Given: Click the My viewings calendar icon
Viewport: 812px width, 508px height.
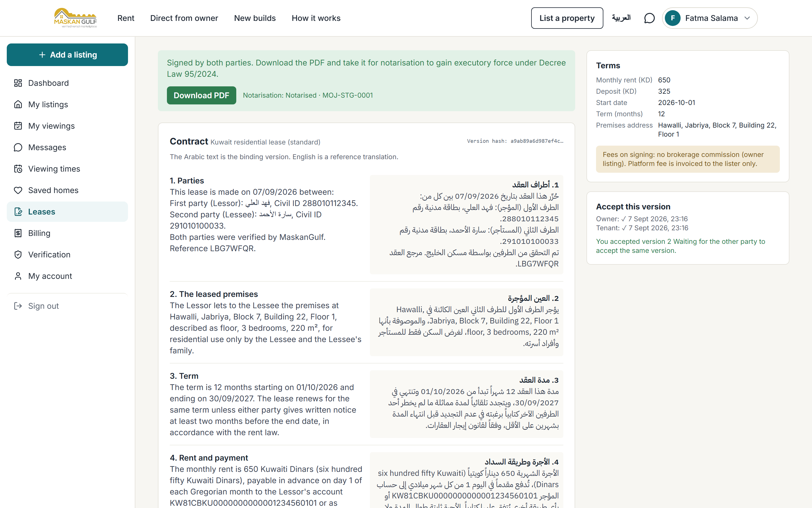Looking at the screenshot, I should (x=18, y=126).
